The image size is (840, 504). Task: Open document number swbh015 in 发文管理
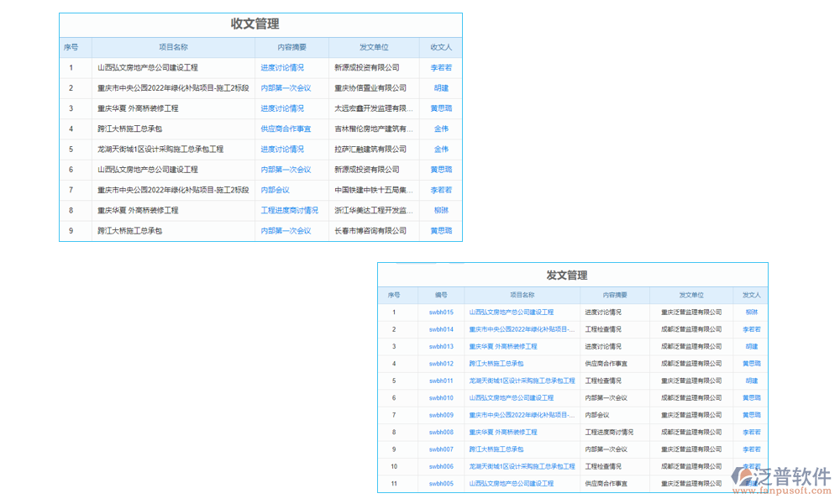(441, 312)
